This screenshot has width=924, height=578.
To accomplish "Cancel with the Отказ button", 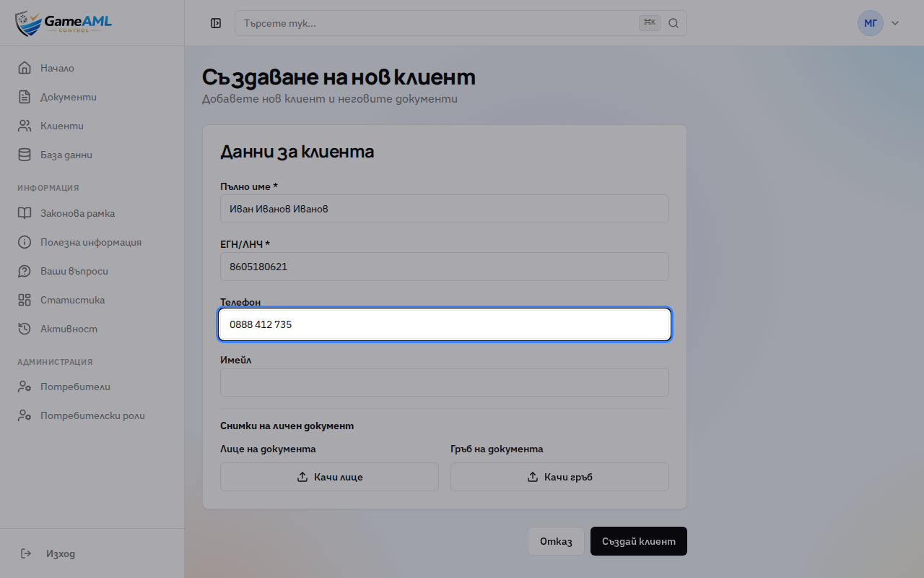I will [556, 541].
